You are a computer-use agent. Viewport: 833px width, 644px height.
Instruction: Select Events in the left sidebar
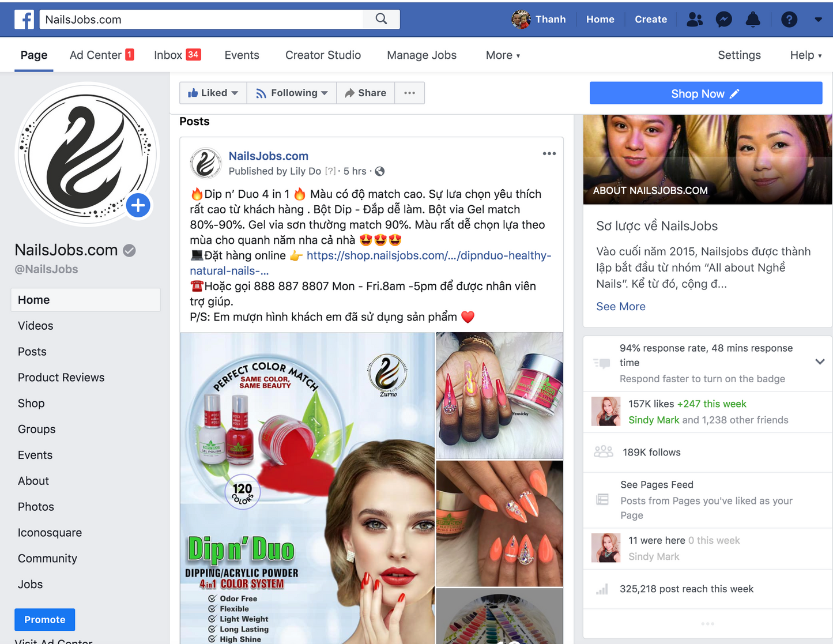point(35,455)
